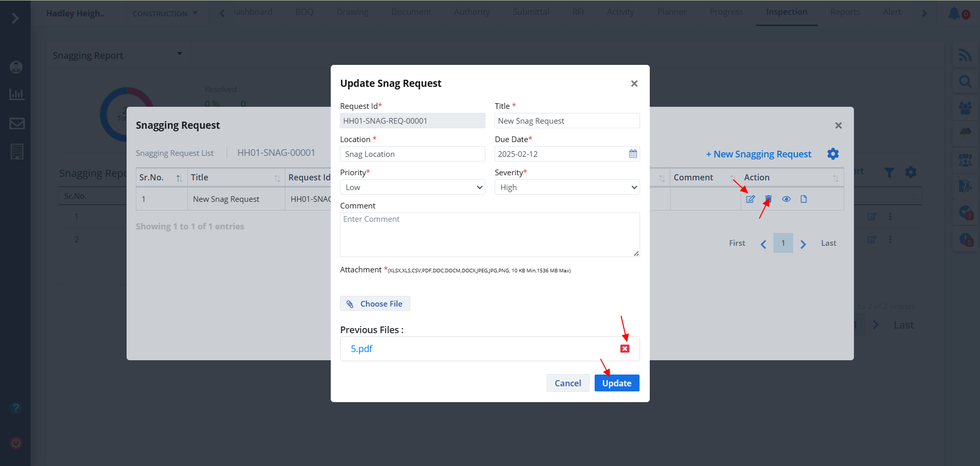Expand the Priority dropdown showing Low

click(x=412, y=188)
